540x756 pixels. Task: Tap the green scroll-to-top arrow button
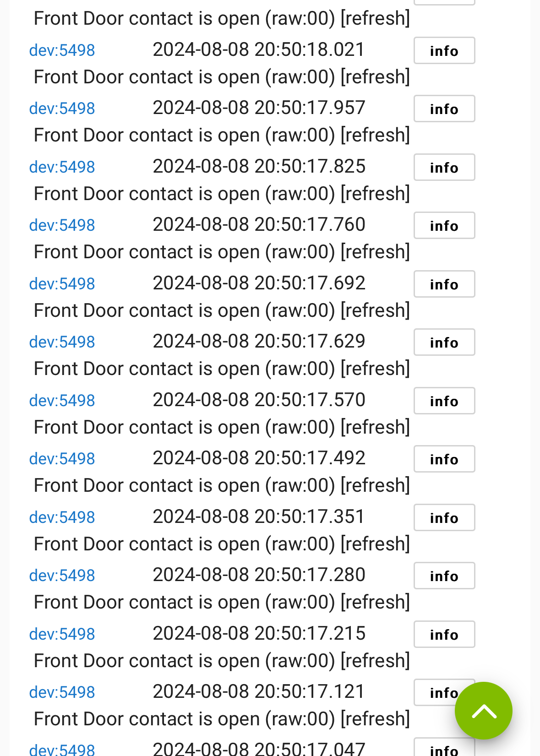point(483,711)
